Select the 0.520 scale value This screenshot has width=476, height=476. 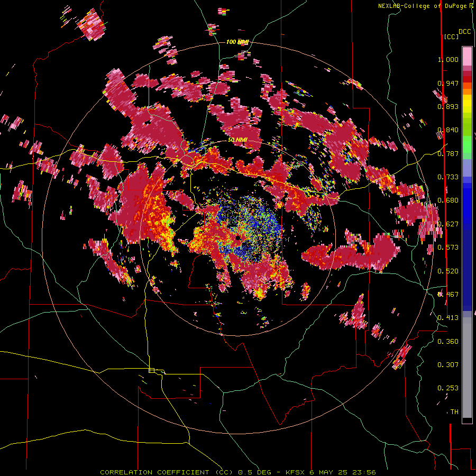[448, 271]
